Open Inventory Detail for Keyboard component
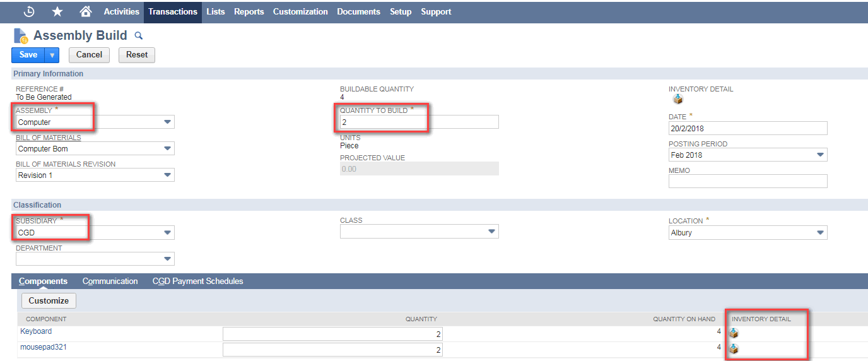868x361 pixels. tap(734, 333)
